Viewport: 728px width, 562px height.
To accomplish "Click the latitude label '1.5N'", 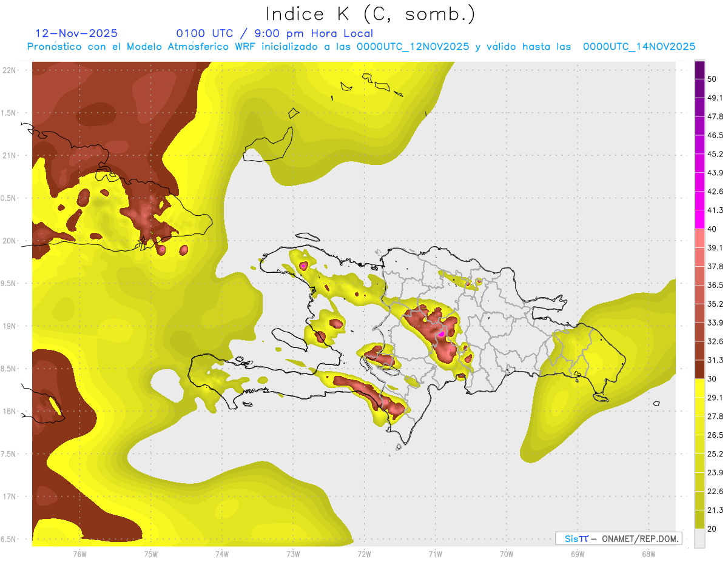I will click(8, 113).
